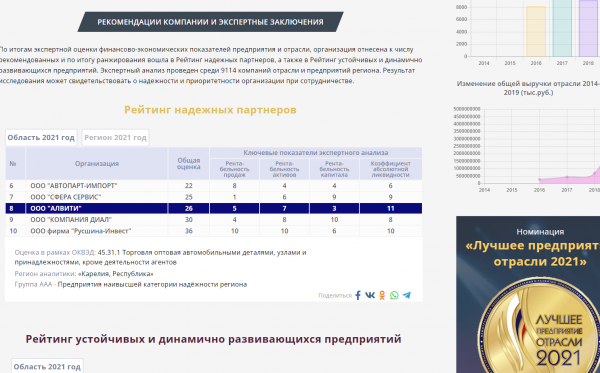Click the "Организация" column header
Screen dimensions: 600x373
96,163
